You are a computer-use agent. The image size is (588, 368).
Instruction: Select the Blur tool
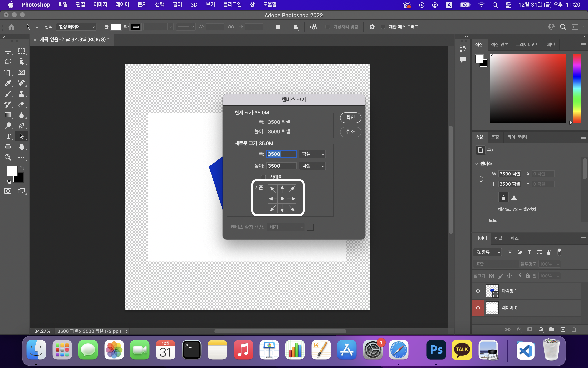coord(22,115)
